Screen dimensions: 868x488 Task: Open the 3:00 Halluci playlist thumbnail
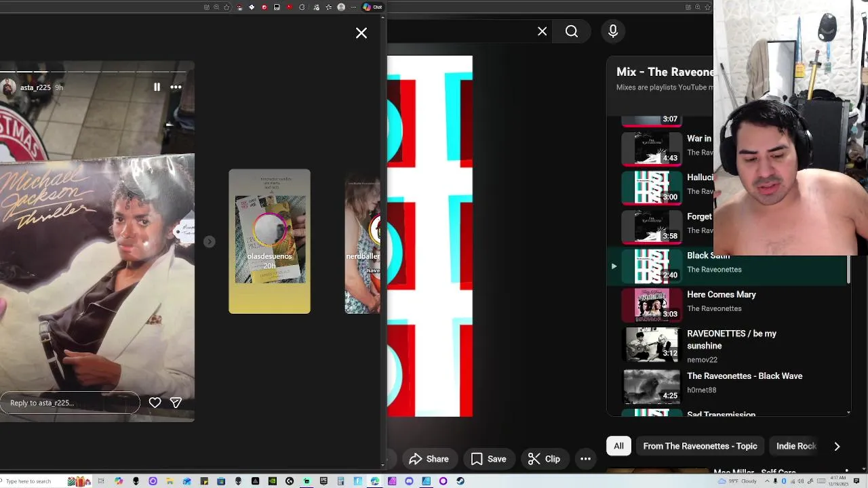[651, 187]
